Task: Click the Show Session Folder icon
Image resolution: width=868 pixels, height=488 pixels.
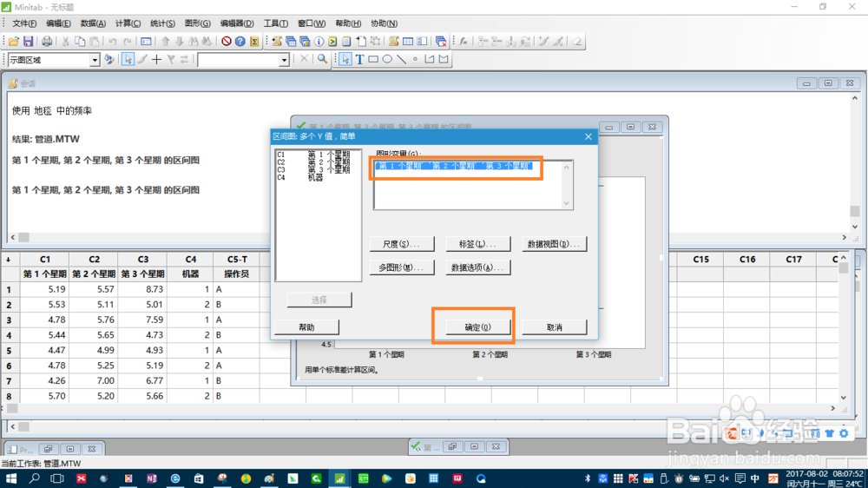Action: (x=276, y=42)
